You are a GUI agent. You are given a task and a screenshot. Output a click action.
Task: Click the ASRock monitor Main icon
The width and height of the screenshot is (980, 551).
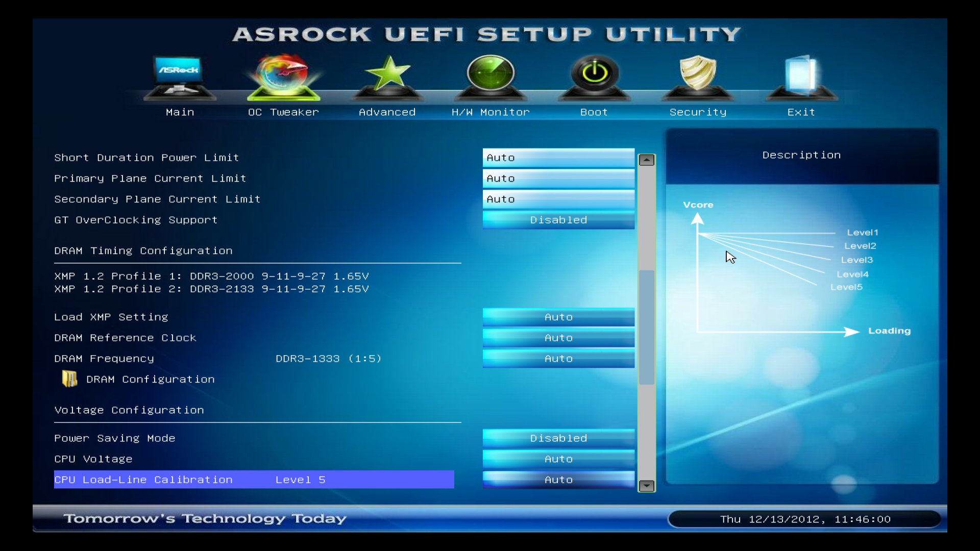point(180,77)
